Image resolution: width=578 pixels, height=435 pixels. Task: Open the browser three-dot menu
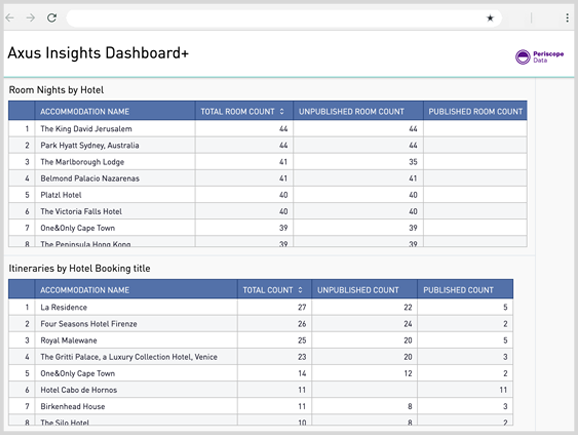coord(567,18)
